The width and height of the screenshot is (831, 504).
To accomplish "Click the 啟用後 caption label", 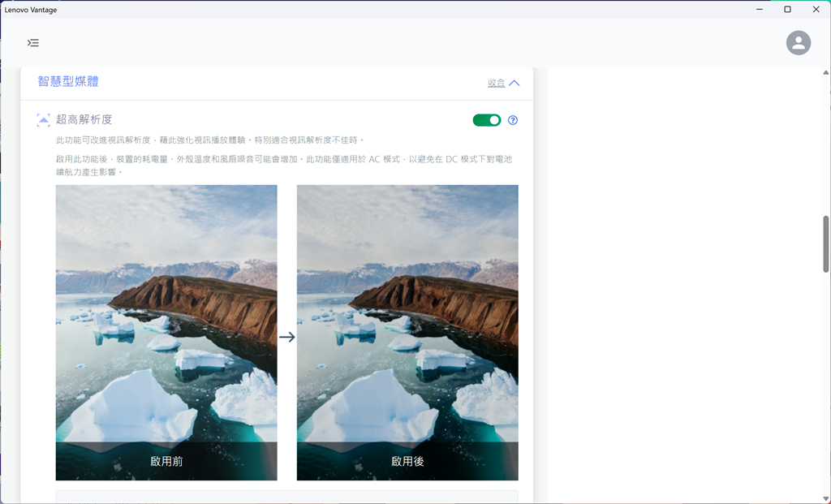I will 407,461.
